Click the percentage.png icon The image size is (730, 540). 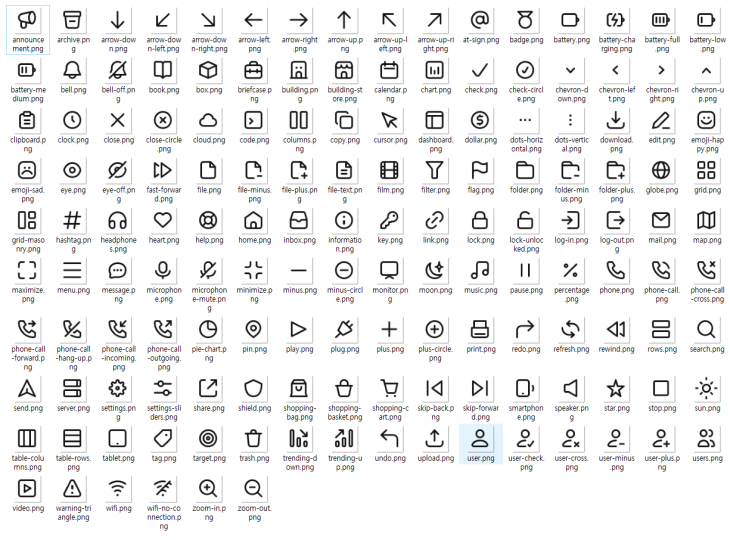pyautogui.click(x=570, y=270)
